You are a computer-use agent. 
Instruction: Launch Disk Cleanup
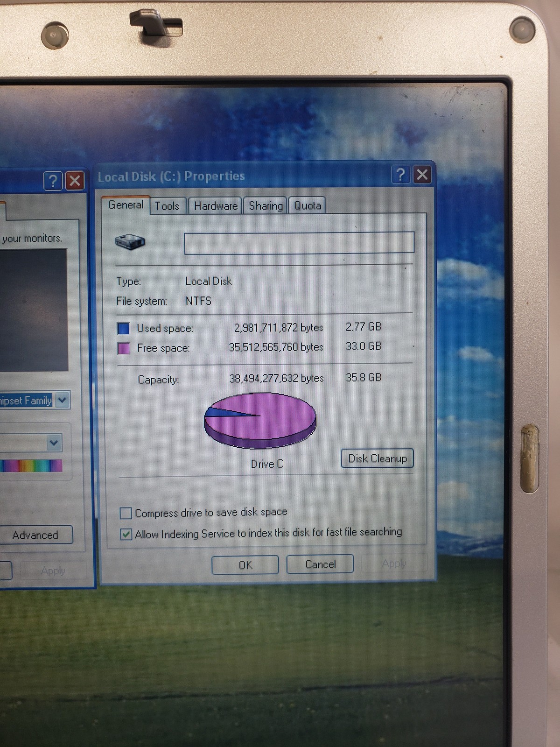tap(378, 458)
